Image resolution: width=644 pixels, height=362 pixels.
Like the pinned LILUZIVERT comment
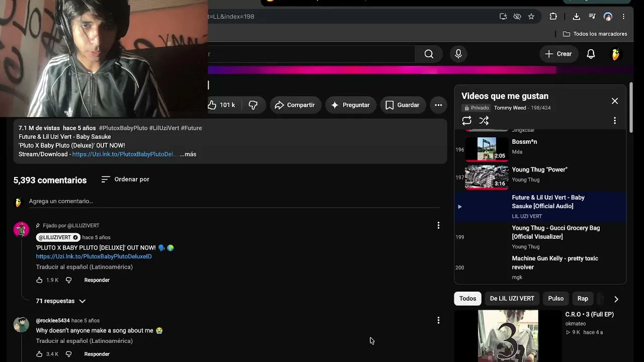click(39, 280)
